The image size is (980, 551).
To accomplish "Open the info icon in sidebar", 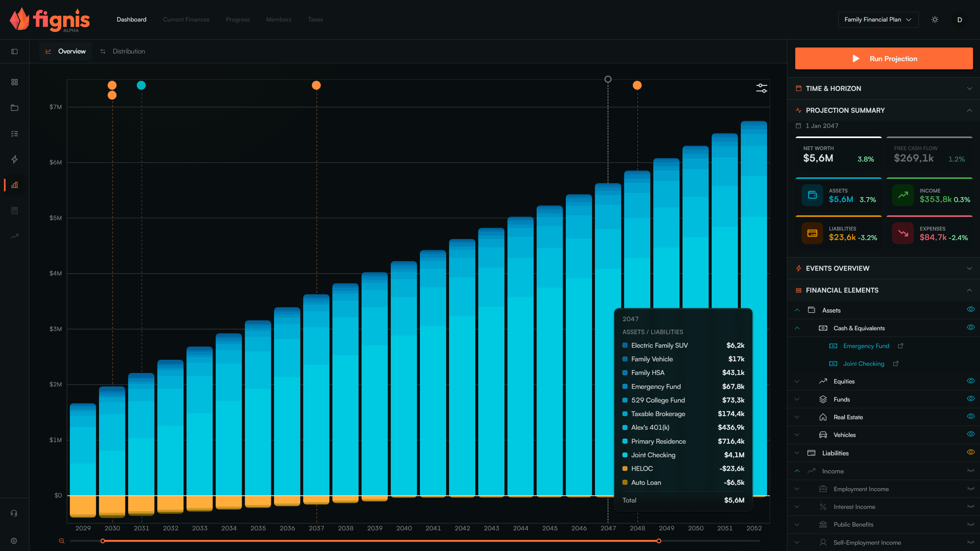I will point(14,541).
